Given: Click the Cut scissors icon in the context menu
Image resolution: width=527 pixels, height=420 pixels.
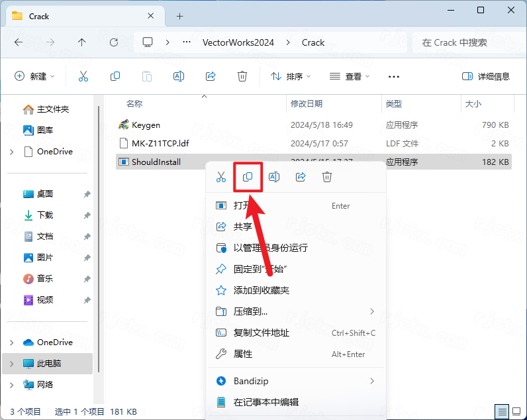Looking at the screenshot, I should [x=221, y=177].
